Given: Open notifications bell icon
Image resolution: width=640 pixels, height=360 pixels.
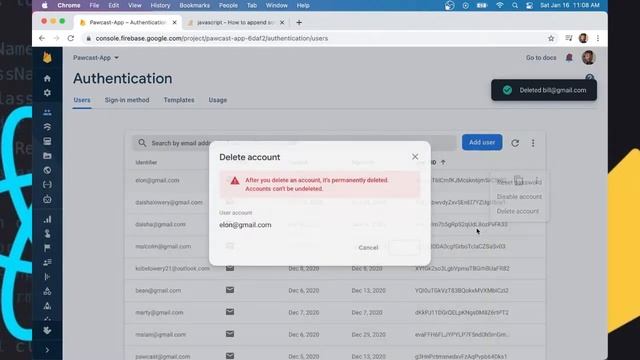Looking at the screenshot, I should (569, 58).
